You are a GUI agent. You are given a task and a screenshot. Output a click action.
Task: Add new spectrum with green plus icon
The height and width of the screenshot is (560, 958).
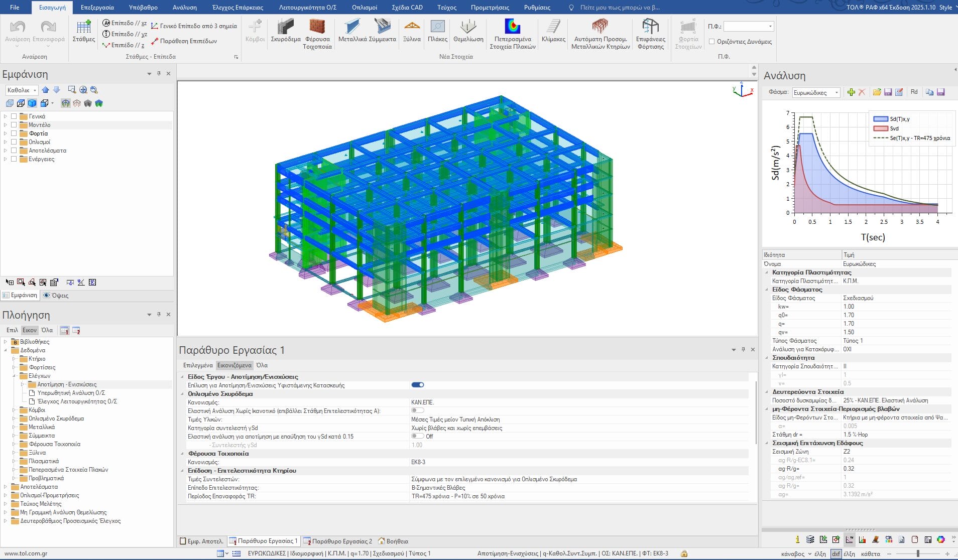tap(851, 92)
